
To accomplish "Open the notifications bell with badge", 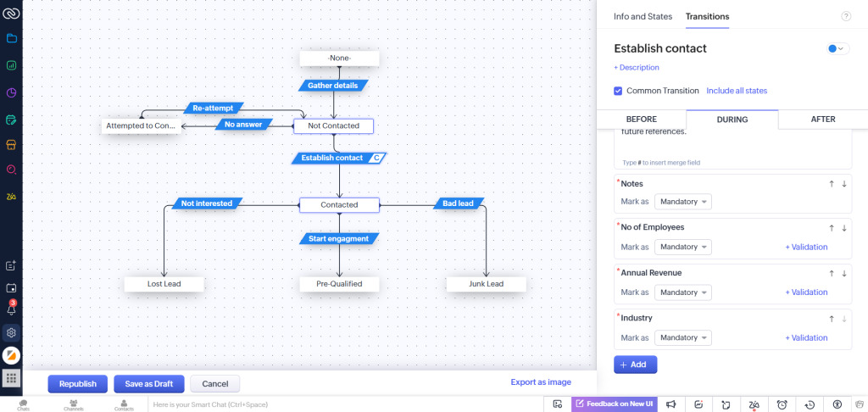I will [11, 309].
